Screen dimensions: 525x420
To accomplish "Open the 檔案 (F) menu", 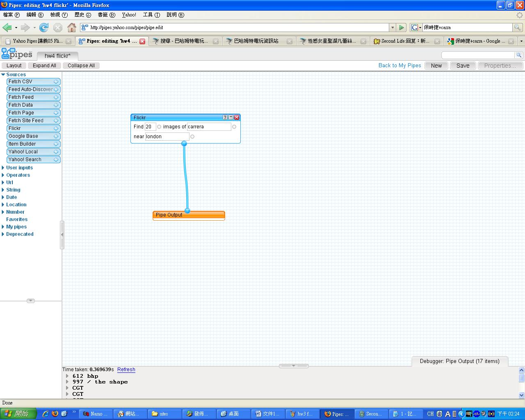I will [x=11, y=15].
